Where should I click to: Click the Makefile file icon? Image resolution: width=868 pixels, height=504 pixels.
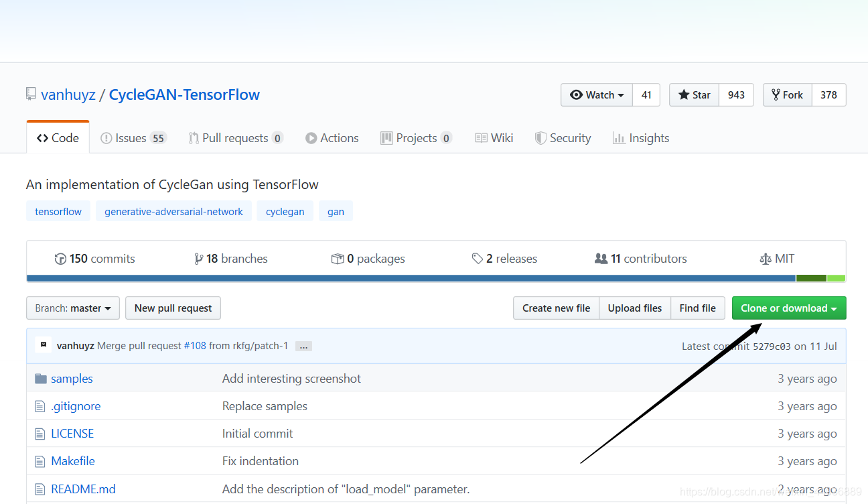[40, 461]
